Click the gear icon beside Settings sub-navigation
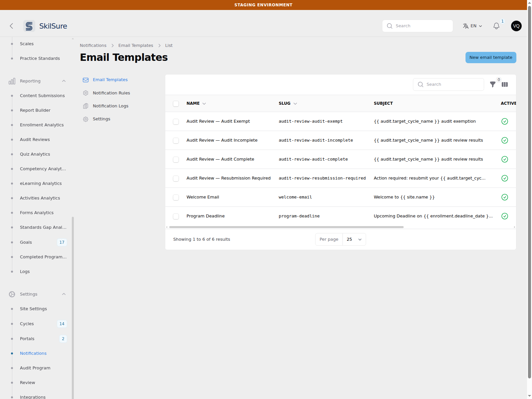This screenshot has width=532, height=399. click(85, 119)
